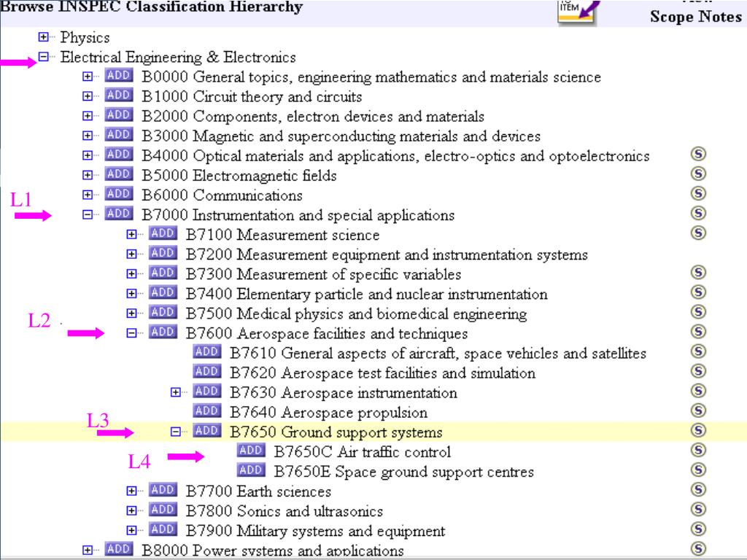Expand B7700 Earth sciences node
The height and width of the screenshot is (560, 747).
pyautogui.click(x=132, y=491)
